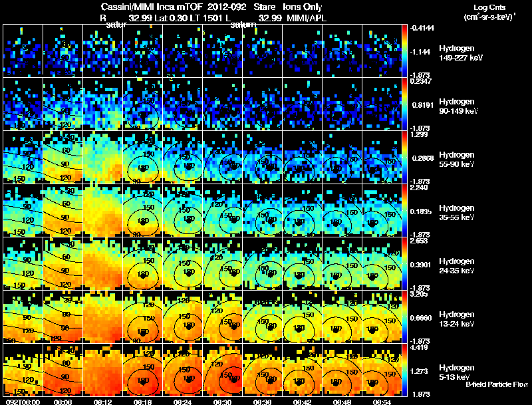The height and width of the screenshot is (405, 532).
Task: Click the 4.419 maximum value on color scale
Action: [x=419, y=347]
